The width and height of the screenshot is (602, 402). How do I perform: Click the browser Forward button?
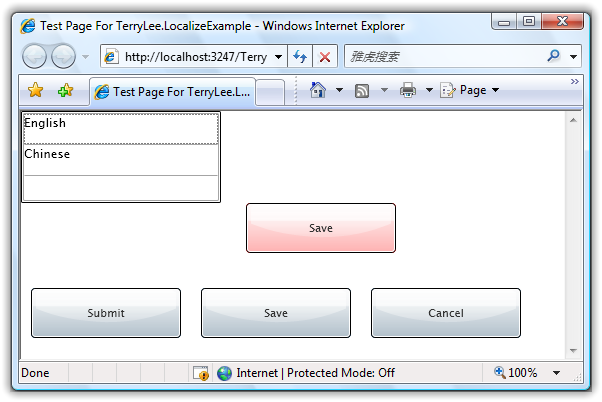click(x=63, y=57)
